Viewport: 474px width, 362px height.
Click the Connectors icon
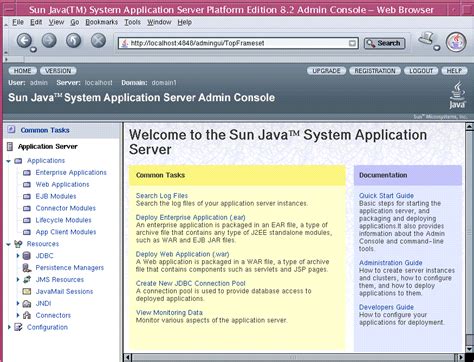(27, 315)
